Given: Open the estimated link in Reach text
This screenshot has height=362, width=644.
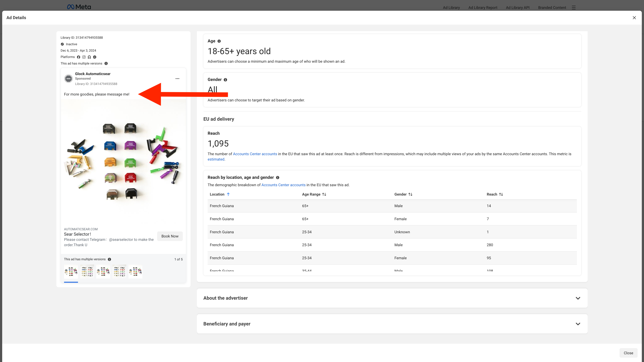Looking at the screenshot, I should 216,159.
